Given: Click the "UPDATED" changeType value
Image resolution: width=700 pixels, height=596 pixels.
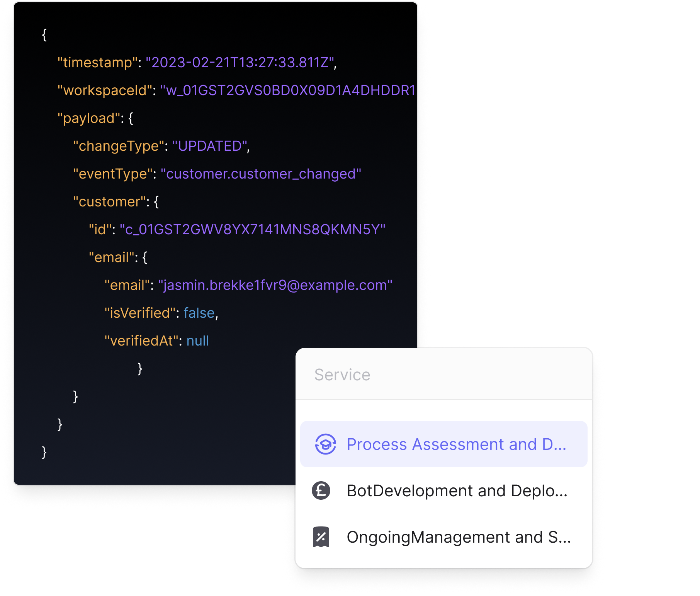Looking at the screenshot, I should click(x=210, y=146).
